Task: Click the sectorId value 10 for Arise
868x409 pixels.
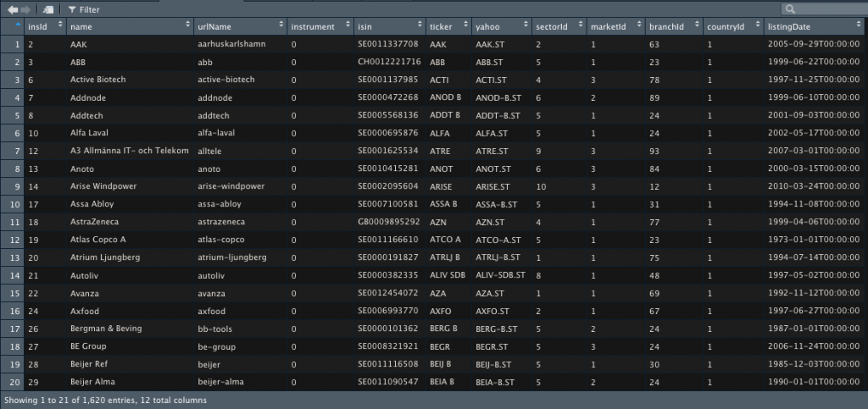Action: click(x=541, y=186)
